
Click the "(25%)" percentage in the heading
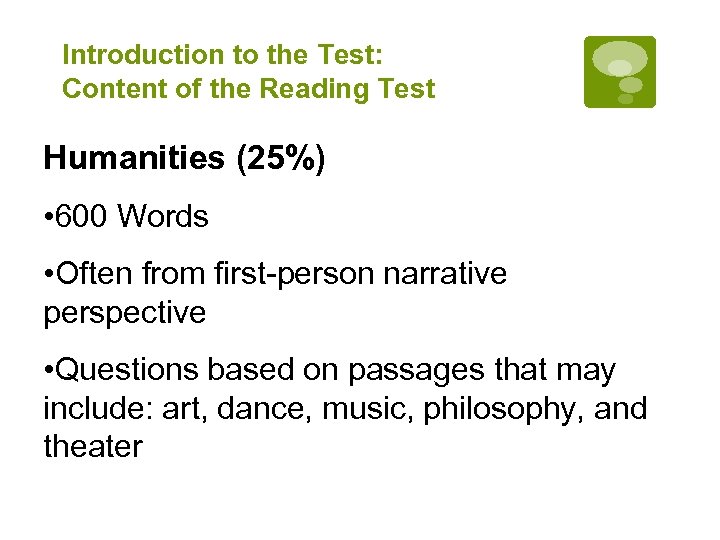[280, 158]
